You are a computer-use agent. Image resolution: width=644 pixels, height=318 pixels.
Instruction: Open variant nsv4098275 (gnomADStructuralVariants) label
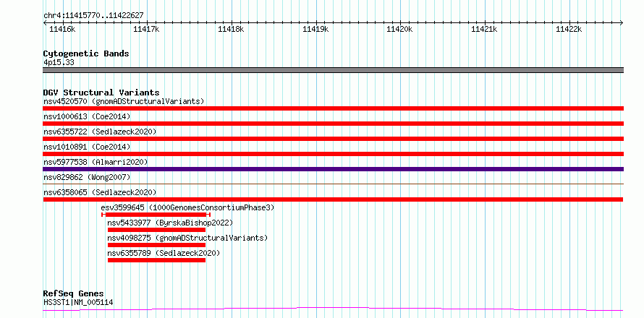click(187, 238)
